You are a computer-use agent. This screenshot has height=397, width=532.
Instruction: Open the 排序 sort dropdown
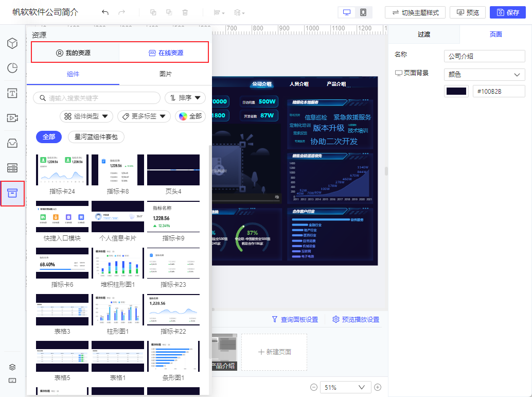point(185,98)
